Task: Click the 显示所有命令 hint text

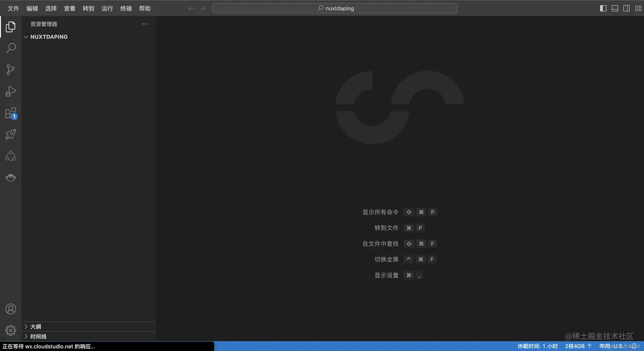Action: (x=380, y=212)
